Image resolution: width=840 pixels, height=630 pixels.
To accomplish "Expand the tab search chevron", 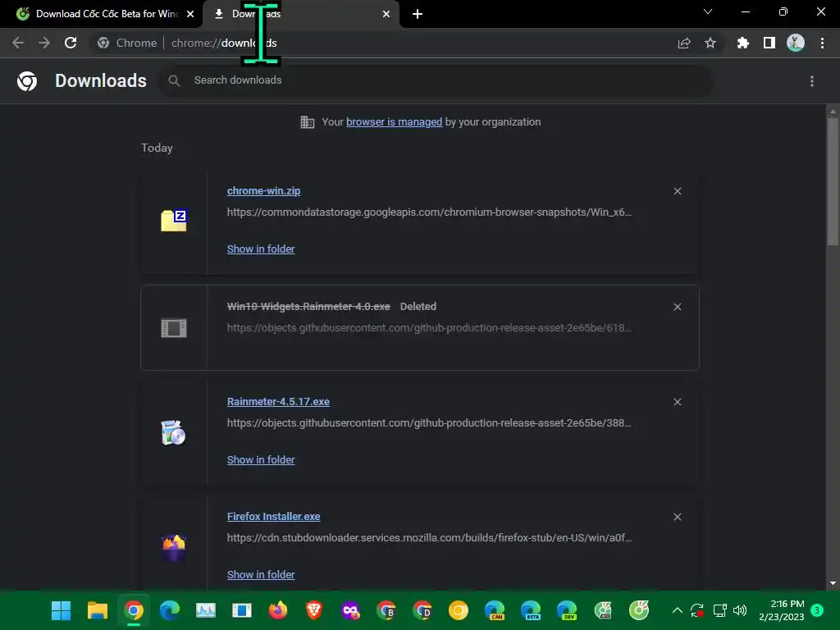I will tap(708, 11).
